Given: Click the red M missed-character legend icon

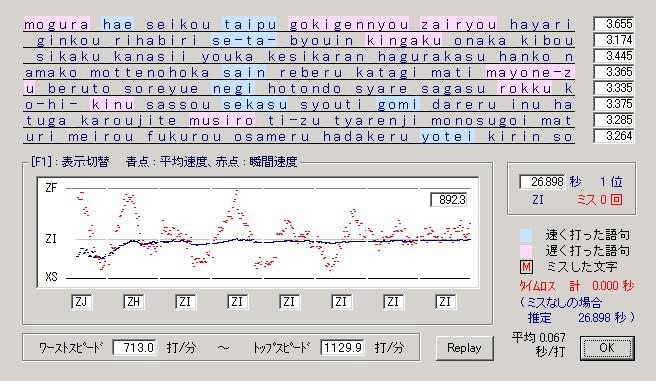Looking at the screenshot, I should 526,267.
